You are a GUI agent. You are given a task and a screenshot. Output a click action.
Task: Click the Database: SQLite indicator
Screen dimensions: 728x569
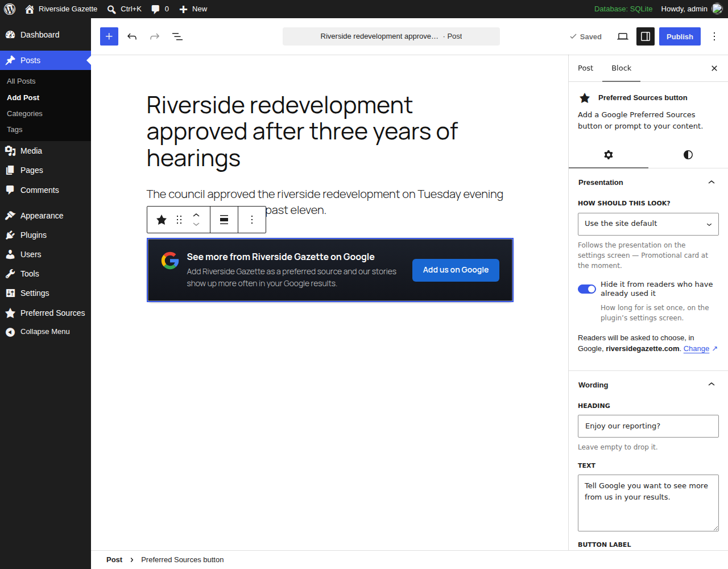623,9
